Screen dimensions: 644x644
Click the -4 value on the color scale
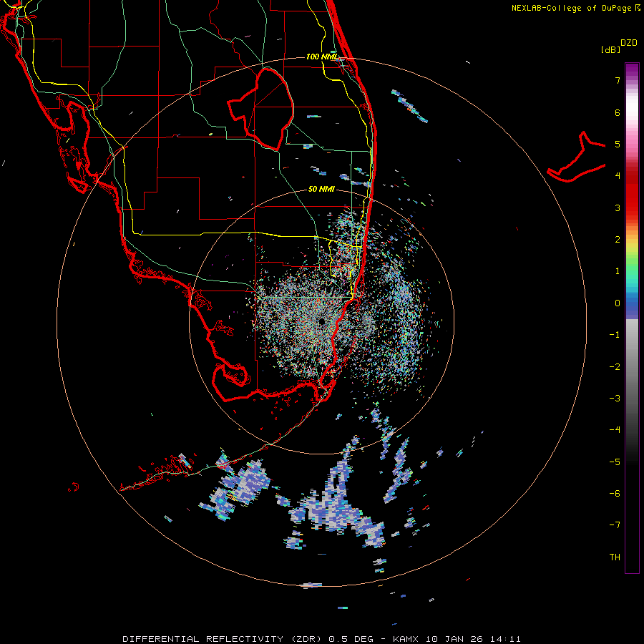point(615,430)
